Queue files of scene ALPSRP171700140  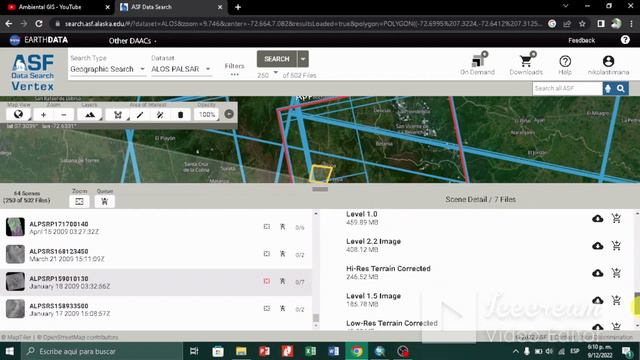[x=282, y=227]
